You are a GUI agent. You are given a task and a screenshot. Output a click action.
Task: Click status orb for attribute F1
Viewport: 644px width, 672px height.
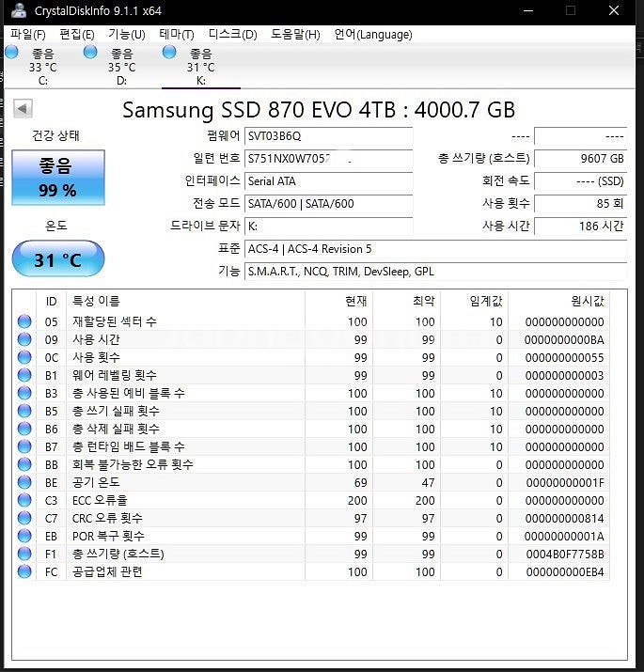[24, 554]
